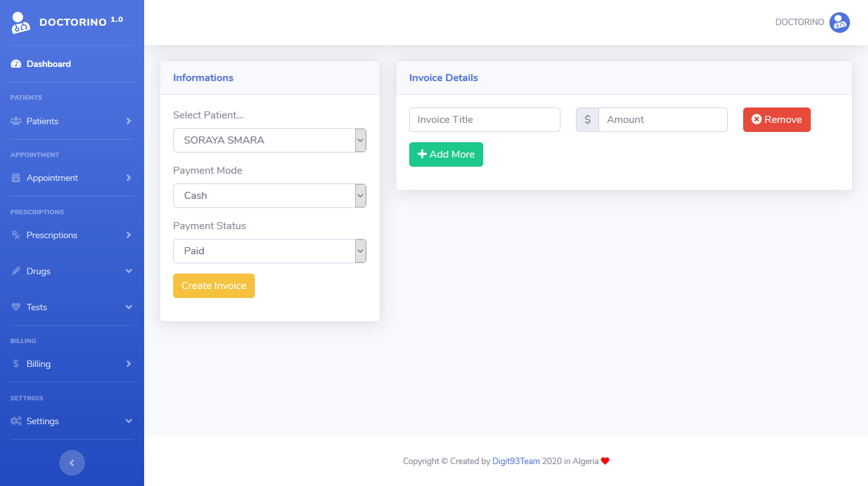
Task: Expand the Drugs menu chevron
Action: point(129,271)
